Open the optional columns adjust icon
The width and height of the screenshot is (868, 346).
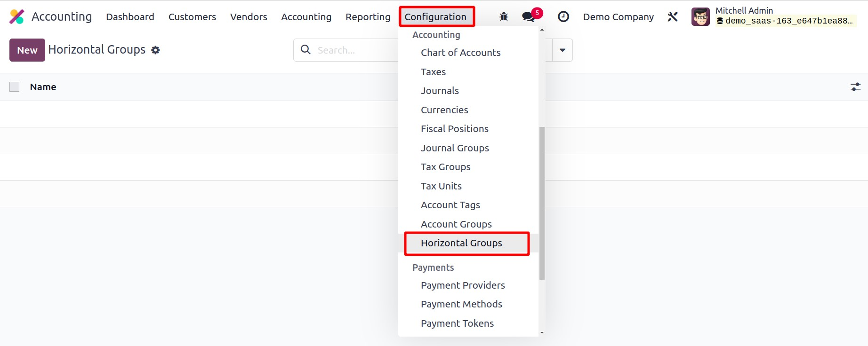tap(855, 87)
